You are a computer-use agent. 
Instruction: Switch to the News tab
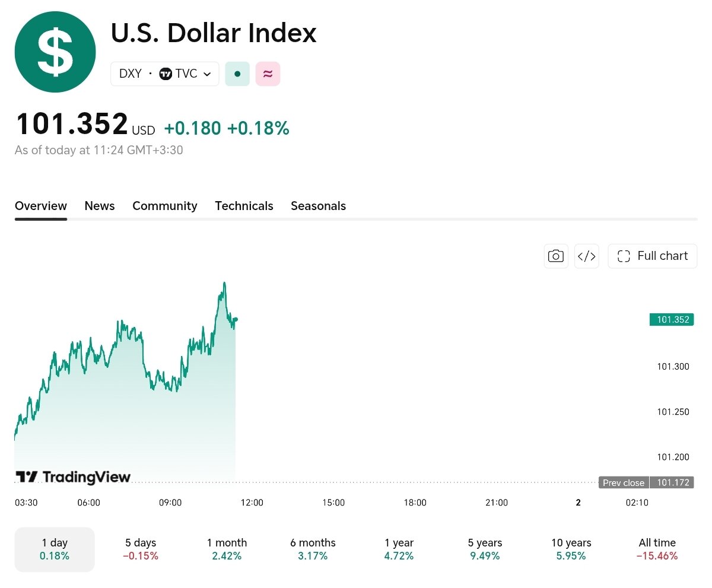[100, 206]
